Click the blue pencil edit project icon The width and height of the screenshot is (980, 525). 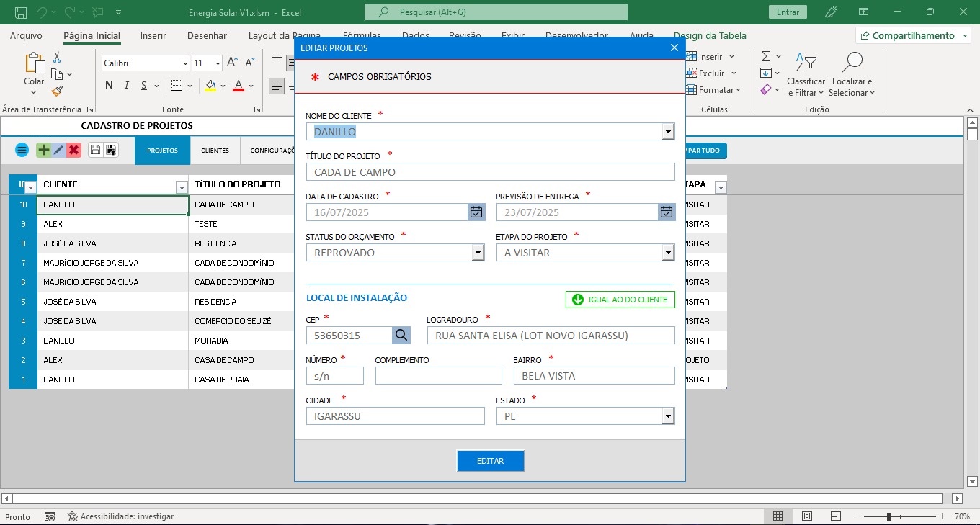coord(58,150)
